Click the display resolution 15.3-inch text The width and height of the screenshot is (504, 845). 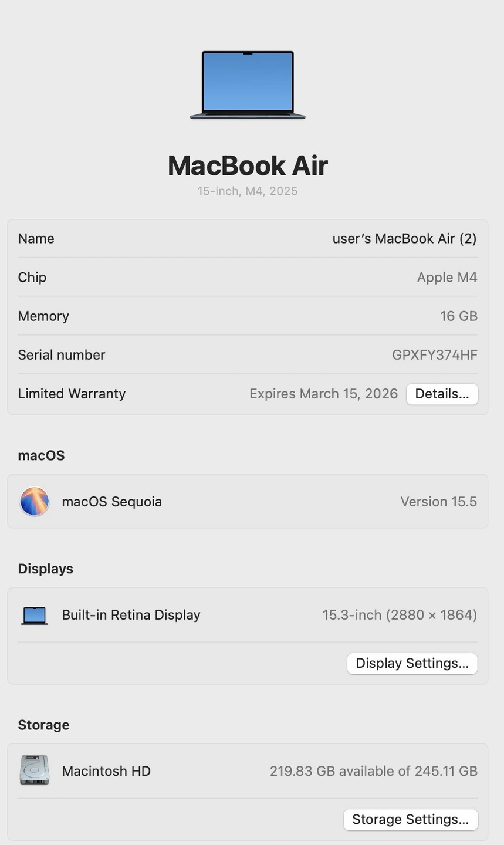point(400,615)
